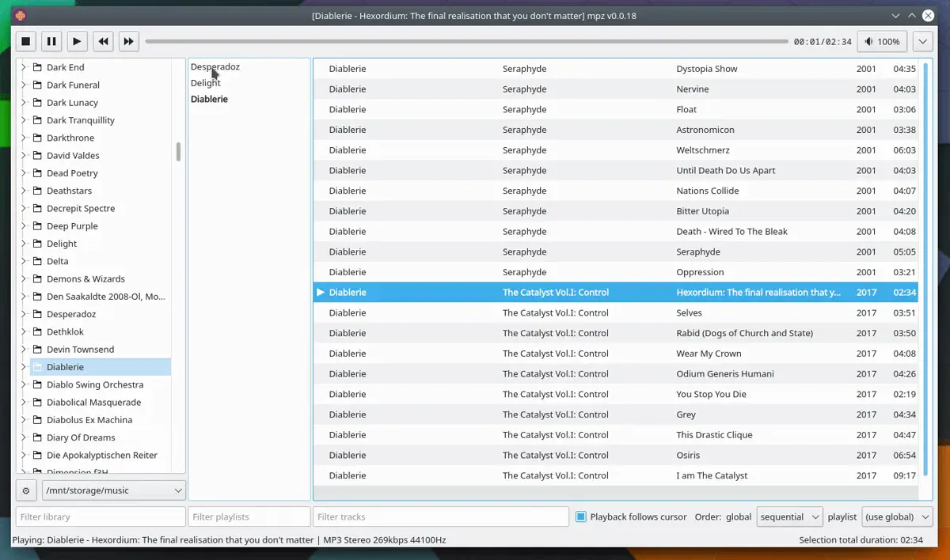Skip to previous track button

[103, 42]
